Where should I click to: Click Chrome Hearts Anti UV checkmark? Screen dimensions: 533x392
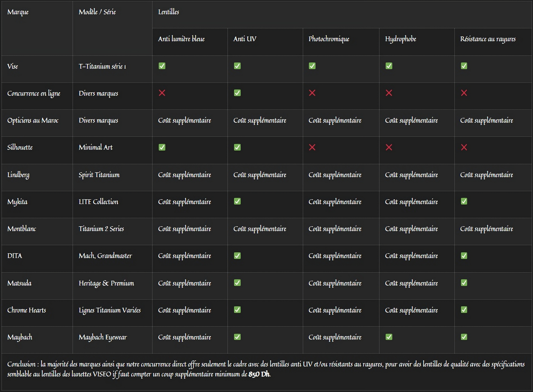click(237, 310)
